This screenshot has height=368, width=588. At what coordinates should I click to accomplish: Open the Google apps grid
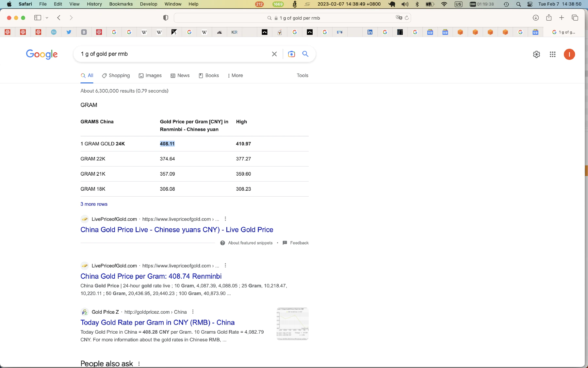(x=553, y=54)
